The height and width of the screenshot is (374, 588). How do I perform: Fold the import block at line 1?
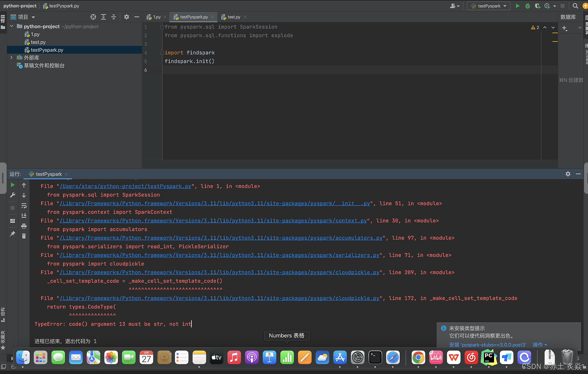point(162,27)
